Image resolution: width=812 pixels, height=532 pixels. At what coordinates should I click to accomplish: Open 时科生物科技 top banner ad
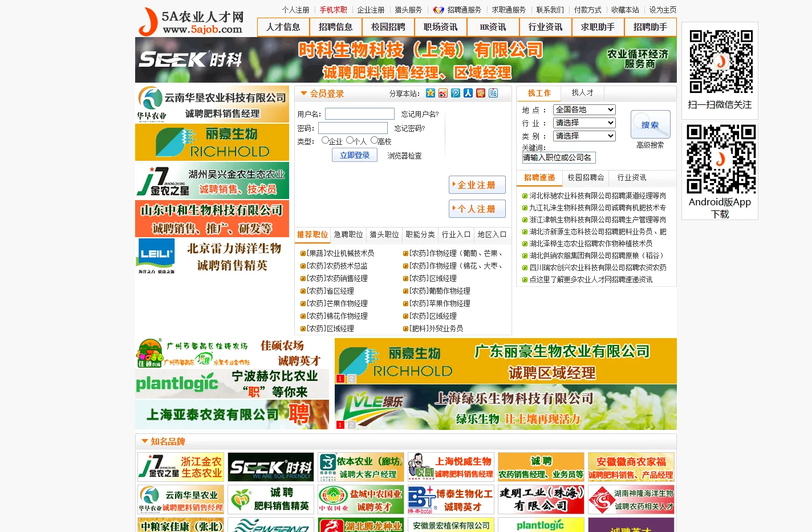tap(406, 60)
